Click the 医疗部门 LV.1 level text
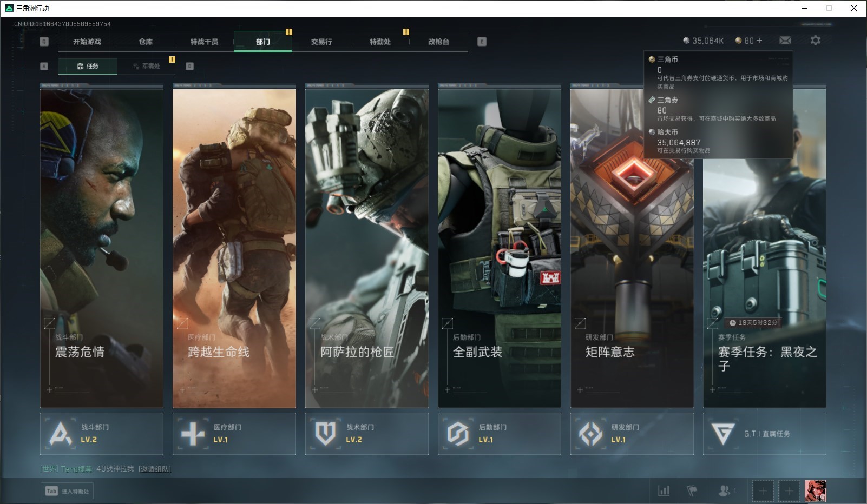 coord(221,440)
